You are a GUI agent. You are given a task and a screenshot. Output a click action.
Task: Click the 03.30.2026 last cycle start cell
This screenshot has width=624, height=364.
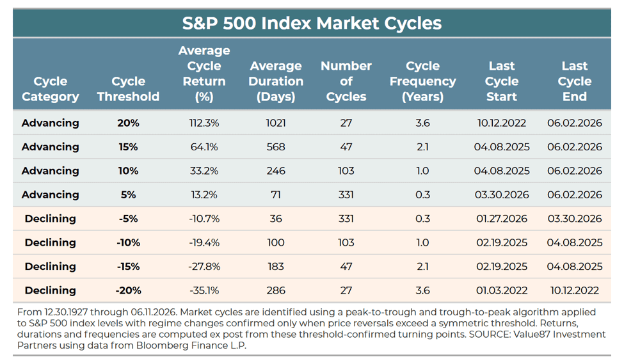[x=501, y=194]
